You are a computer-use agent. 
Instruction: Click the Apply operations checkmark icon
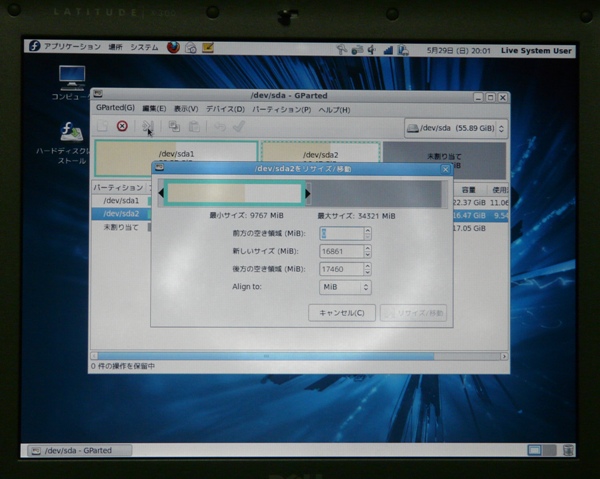tap(238, 126)
